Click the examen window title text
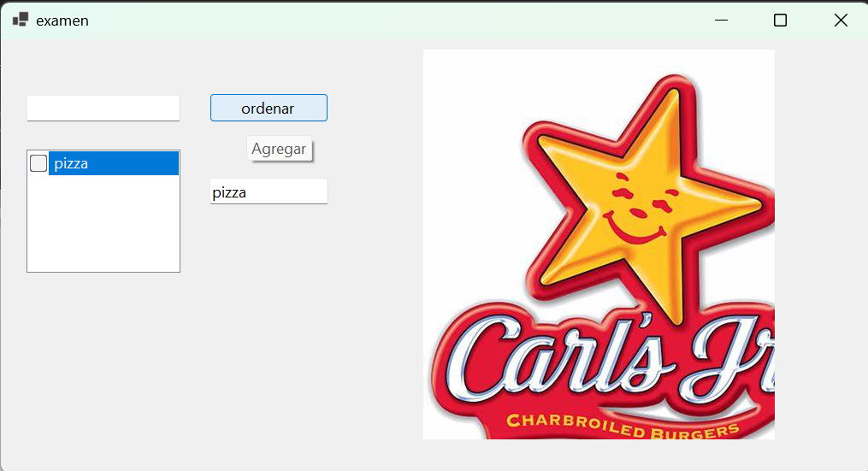 point(62,21)
